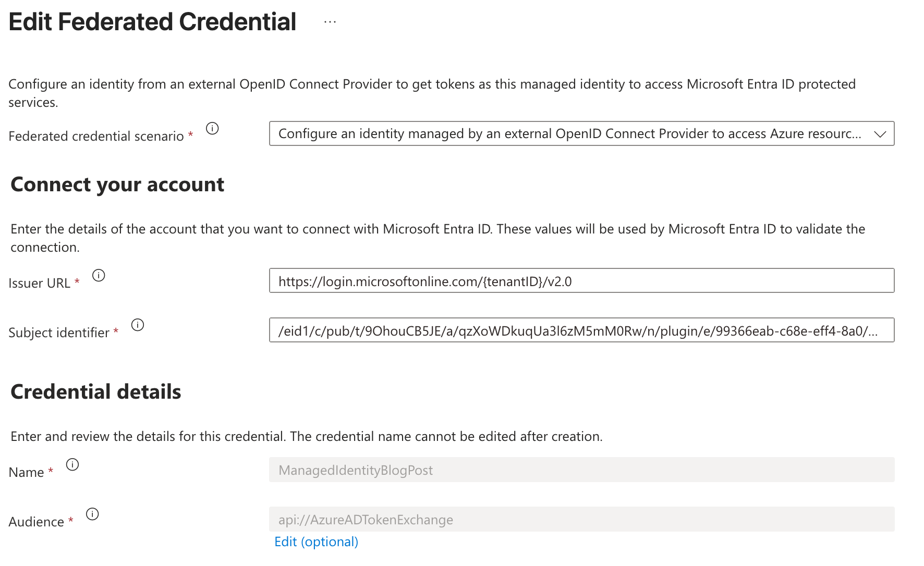Screen dimensions: 924x566
Task: Focus the Subject identifier input box
Action: pyautogui.click(x=581, y=330)
